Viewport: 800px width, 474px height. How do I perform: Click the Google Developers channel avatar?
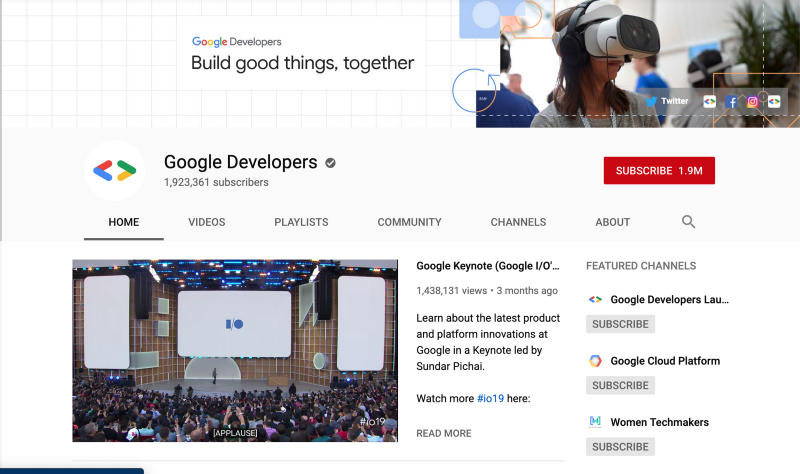coord(114,170)
